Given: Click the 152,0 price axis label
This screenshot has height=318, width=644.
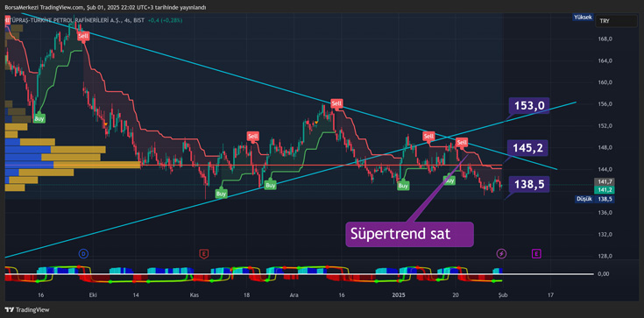Looking at the screenshot, I should coord(605,126).
